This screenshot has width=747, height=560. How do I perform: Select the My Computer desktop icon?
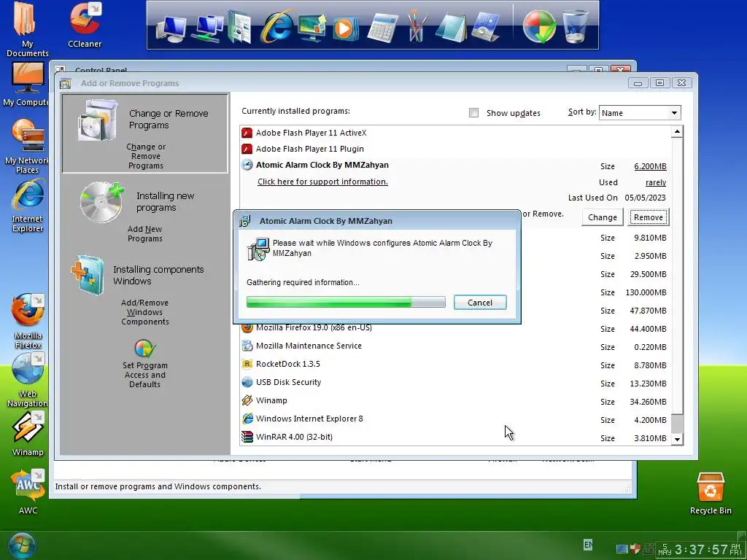(26, 85)
